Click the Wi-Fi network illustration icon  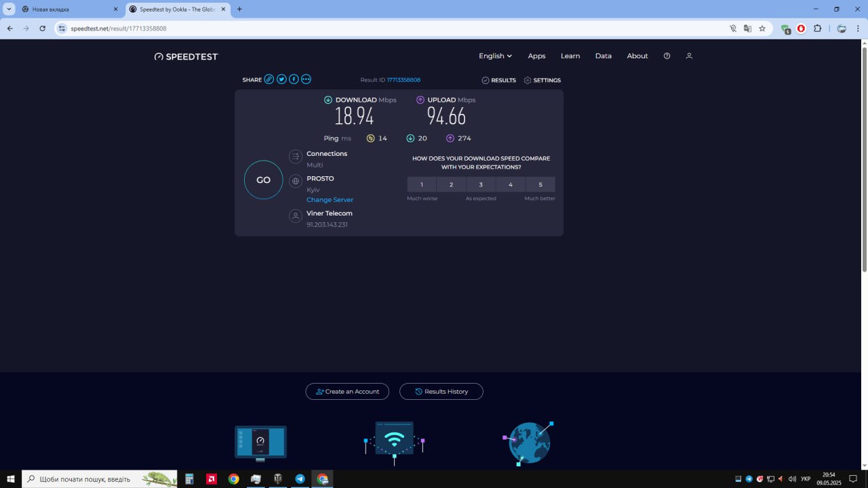pyautogui.click(x=394, y=443)
